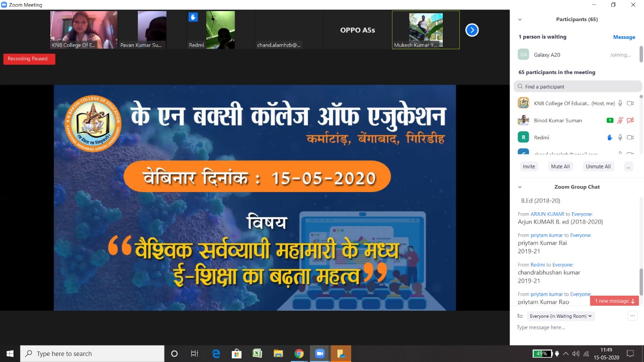
Task: Open the chat more options (...) button
Action: coord(632,316)
